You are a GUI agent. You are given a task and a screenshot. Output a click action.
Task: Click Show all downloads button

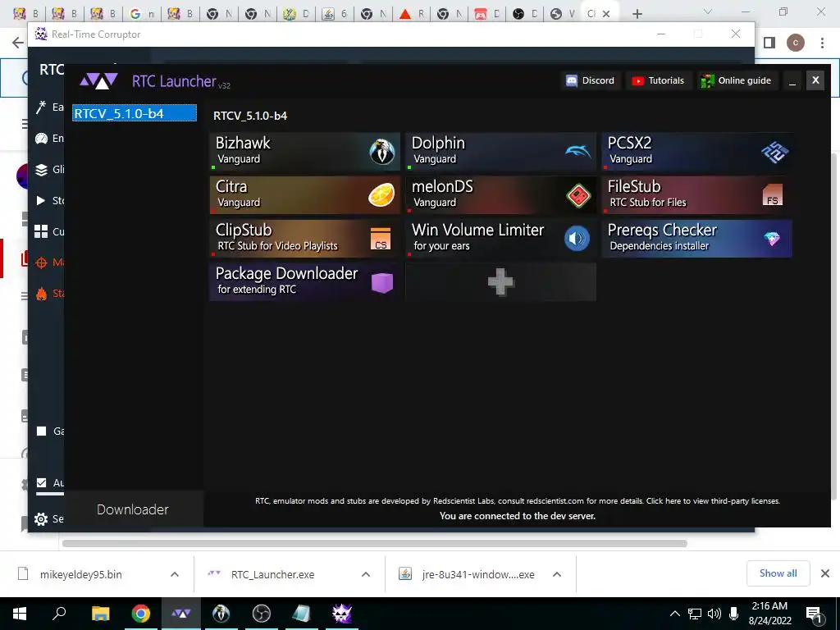pyautogui.click(x=778, y=573)
